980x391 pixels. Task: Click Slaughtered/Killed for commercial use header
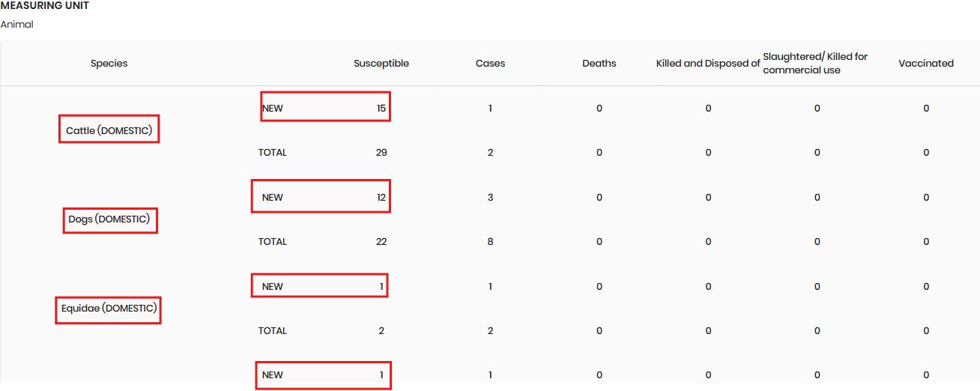pyautogui.click(x=815, y=64)
